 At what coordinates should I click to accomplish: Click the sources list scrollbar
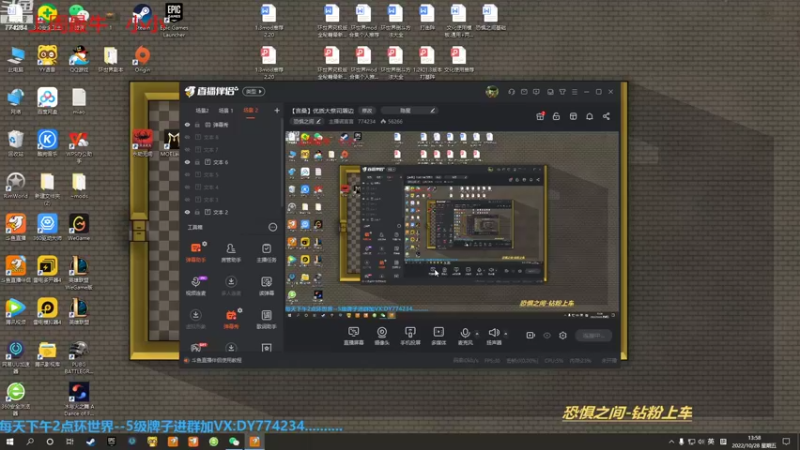(x=282, y=163)
